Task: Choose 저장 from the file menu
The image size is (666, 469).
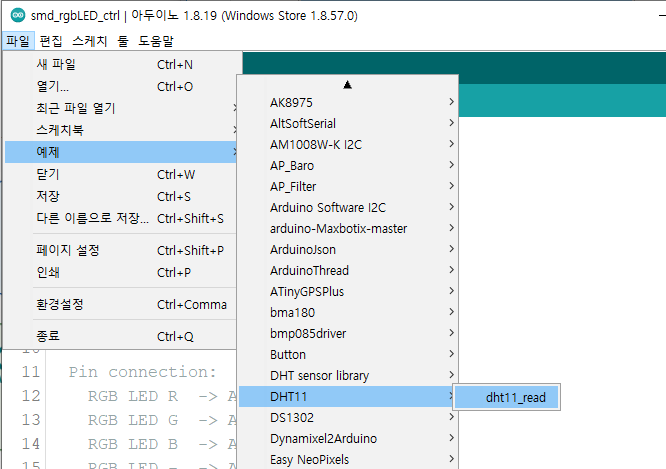Action: 121,196
